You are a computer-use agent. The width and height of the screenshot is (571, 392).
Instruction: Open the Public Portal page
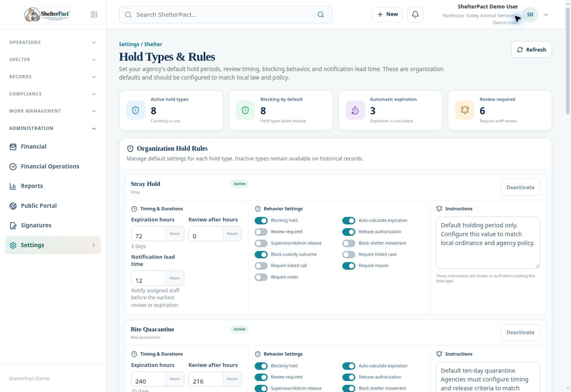pos(53,206)
